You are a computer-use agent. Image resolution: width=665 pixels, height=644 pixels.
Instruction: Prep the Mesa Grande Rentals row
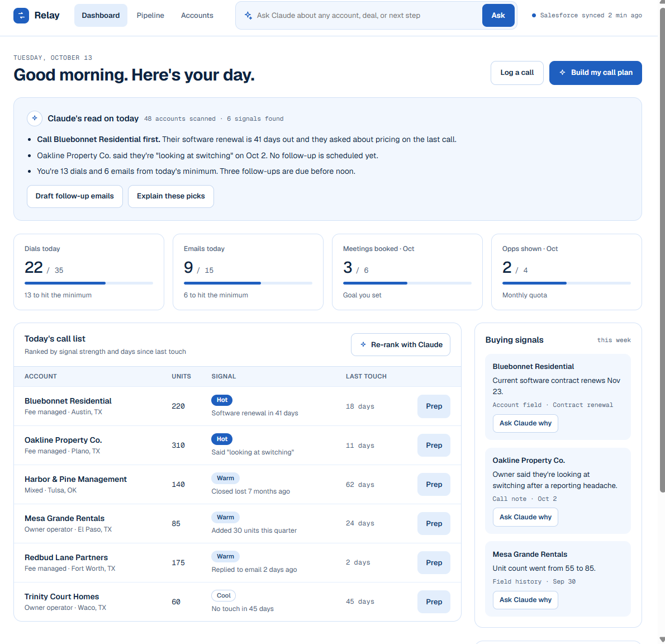(434, 523)
